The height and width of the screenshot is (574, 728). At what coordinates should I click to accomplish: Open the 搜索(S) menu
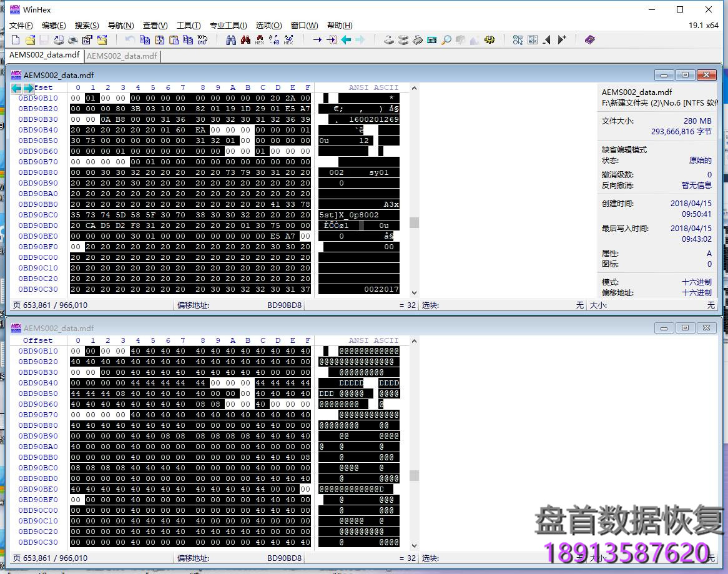tap(87, 26)
